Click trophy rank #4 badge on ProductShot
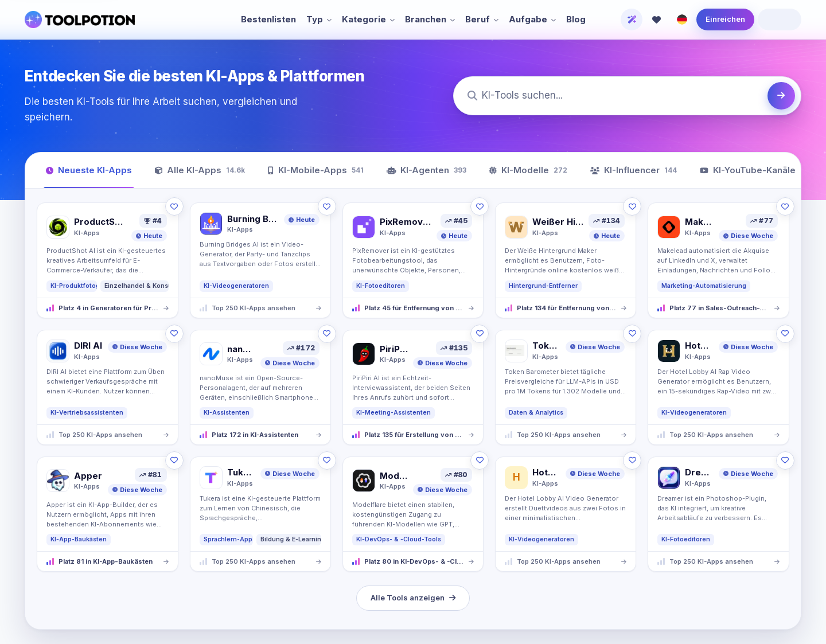This screenshot has height=644, width=826. tap(153, 221)
